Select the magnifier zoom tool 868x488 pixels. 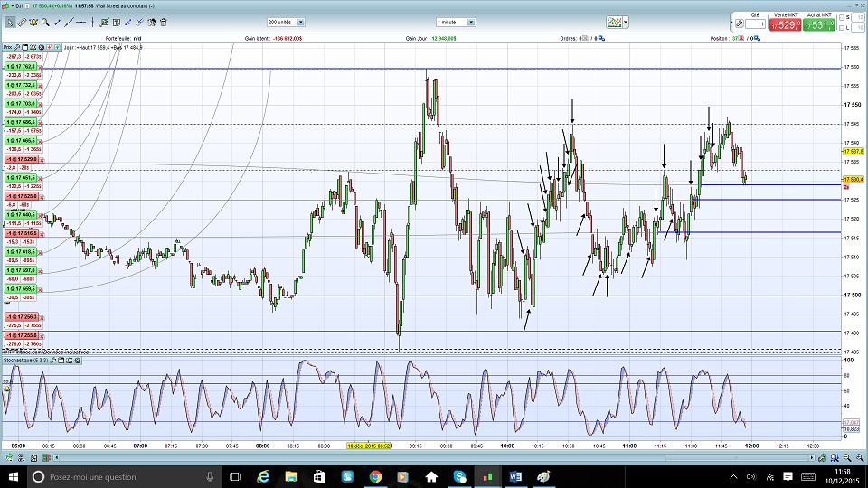(45, 22)
